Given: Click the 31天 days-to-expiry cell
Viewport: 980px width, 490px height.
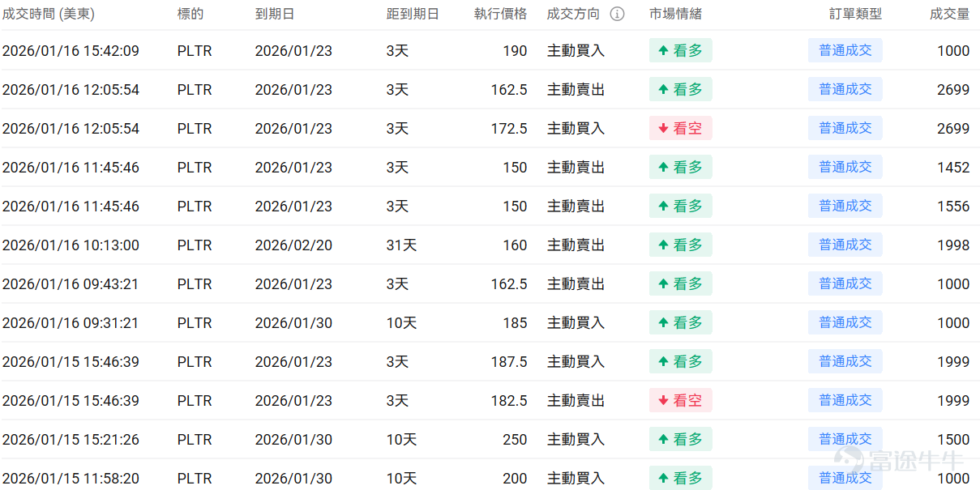Looking at the screenshot, I should tap(401, 245).
